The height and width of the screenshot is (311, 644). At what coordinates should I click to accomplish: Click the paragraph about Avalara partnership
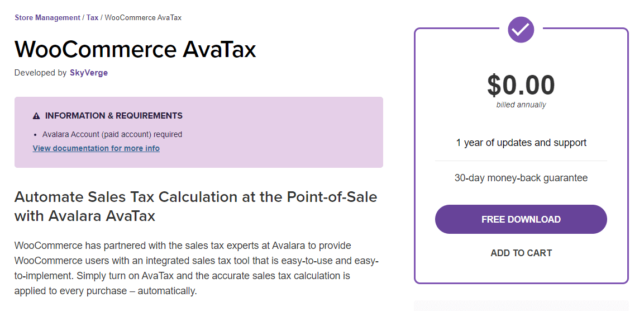point(196,268)
